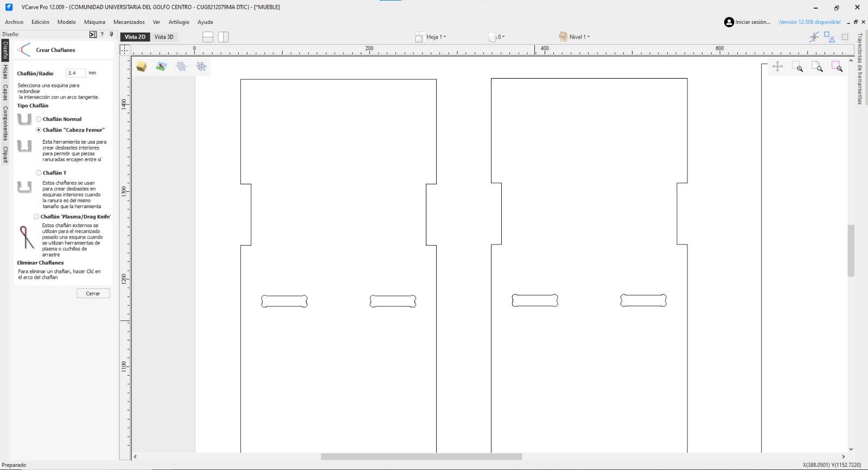868x470 pixels.
Task: Click the Versión 12.508 disponible link
Action: 809,22
